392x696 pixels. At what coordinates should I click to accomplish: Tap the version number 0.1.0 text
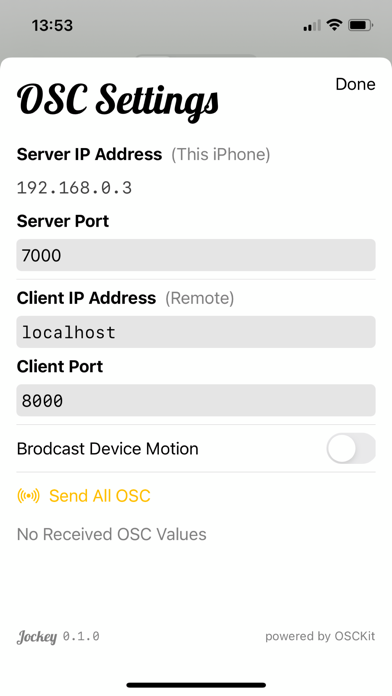[81, 637]
